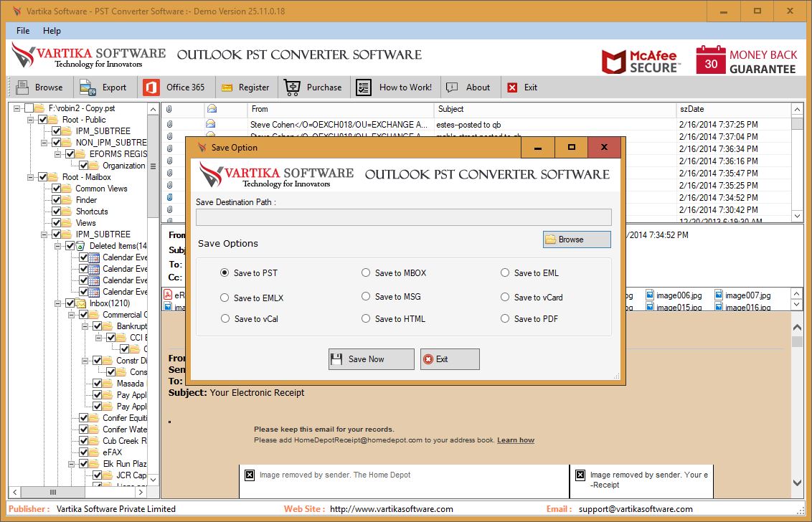Image resolution: width=812 pixels, height=522 pixels.
Task: Open the File menu
Action: (x=23, y=31)
